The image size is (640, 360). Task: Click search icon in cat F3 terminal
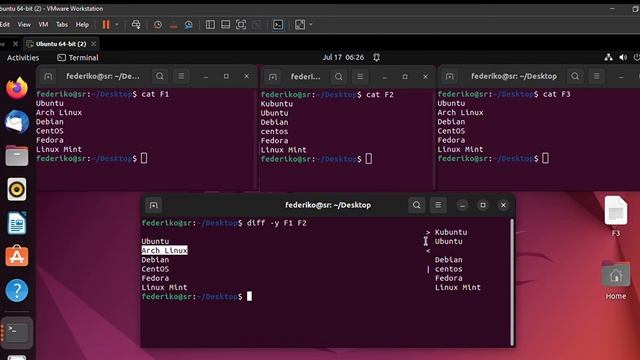click(575, 76)
